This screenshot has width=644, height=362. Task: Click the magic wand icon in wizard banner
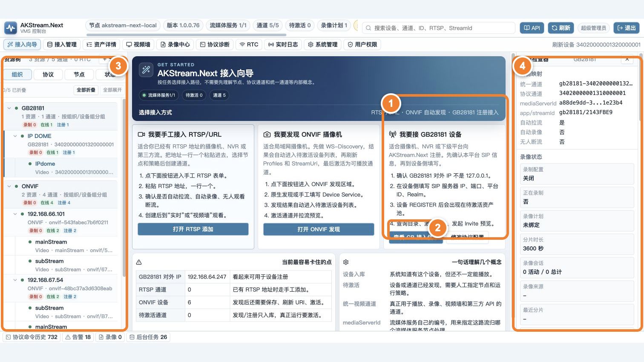146,70
